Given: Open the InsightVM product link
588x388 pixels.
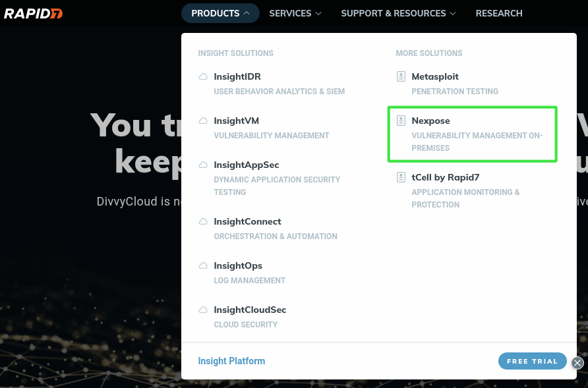Looking at the screenshot, I should click(236, 121).
